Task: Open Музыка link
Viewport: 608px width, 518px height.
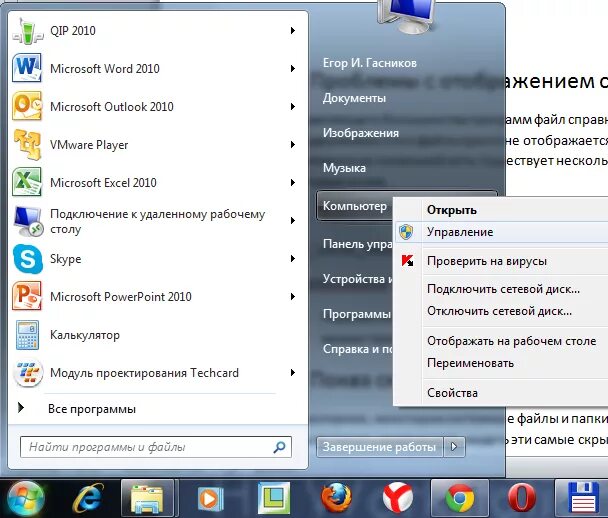Action: click(x=344, y=168)
